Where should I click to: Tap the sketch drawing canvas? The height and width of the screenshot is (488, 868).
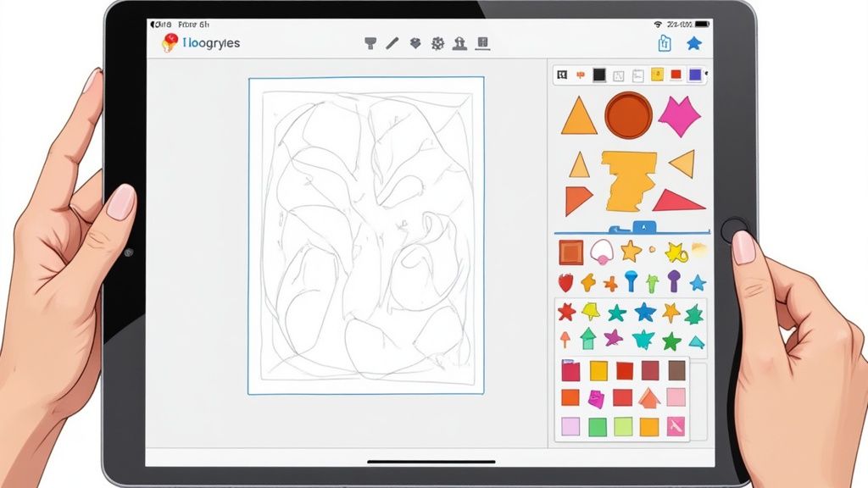[366, 236]
